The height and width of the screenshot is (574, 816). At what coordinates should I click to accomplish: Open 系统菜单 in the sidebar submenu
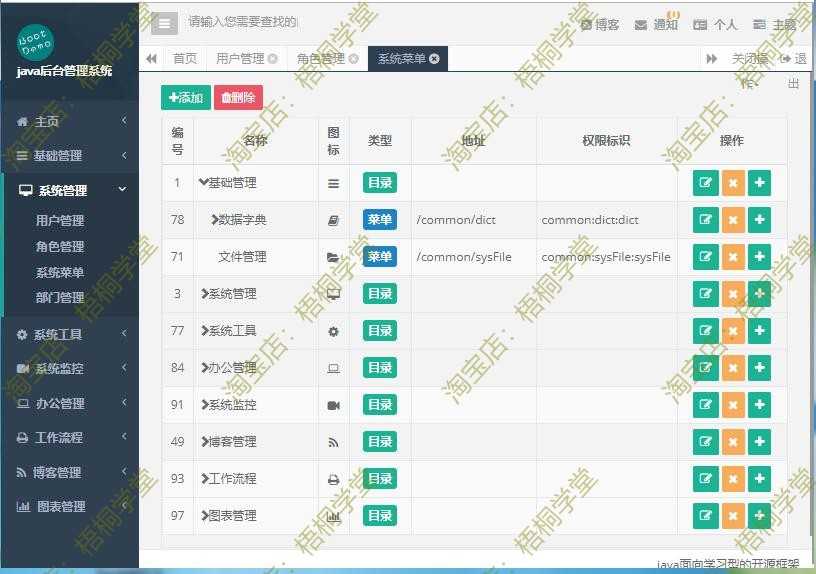click(x=60, y=272)
